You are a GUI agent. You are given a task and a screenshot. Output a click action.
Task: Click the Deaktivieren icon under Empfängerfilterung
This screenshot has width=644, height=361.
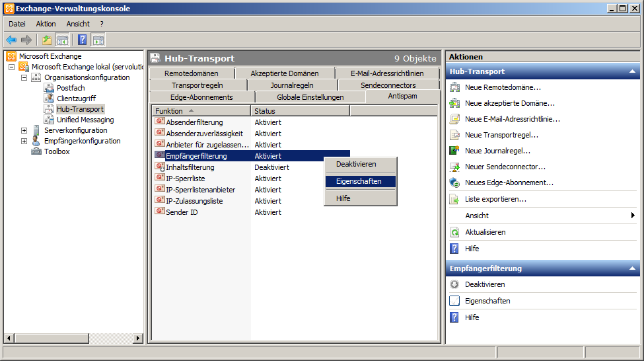click(x=454, y=284)
